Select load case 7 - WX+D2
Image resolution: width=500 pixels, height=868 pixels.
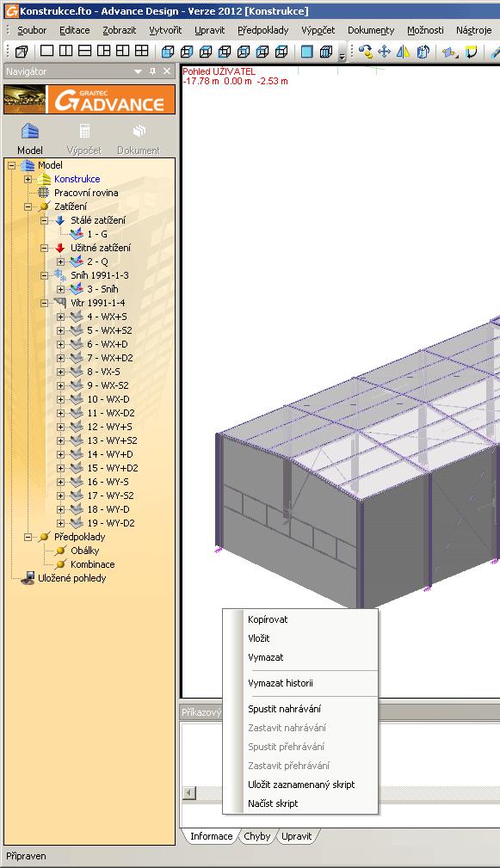[109, 358]
